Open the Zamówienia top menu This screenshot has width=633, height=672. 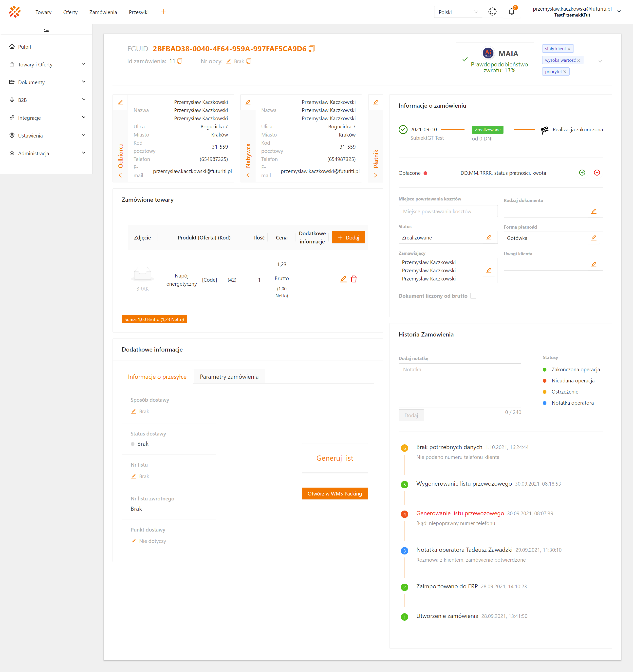click(103, 12)
